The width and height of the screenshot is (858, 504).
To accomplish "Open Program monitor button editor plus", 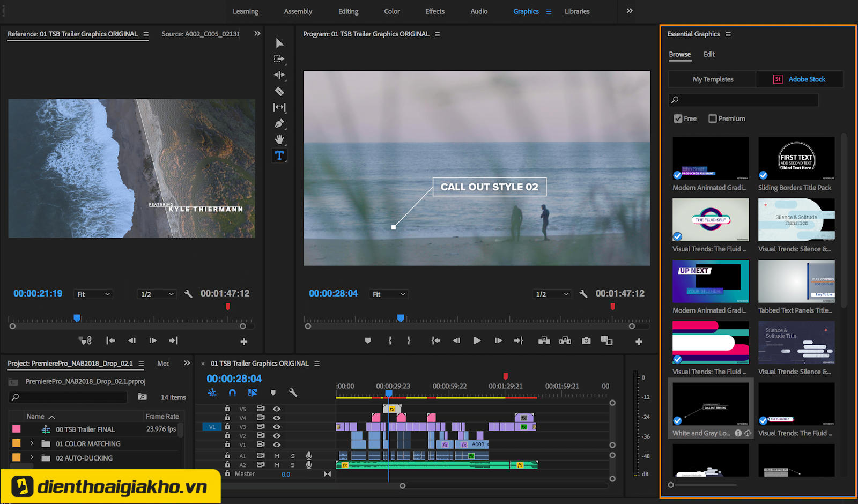I will pos(639,342).
